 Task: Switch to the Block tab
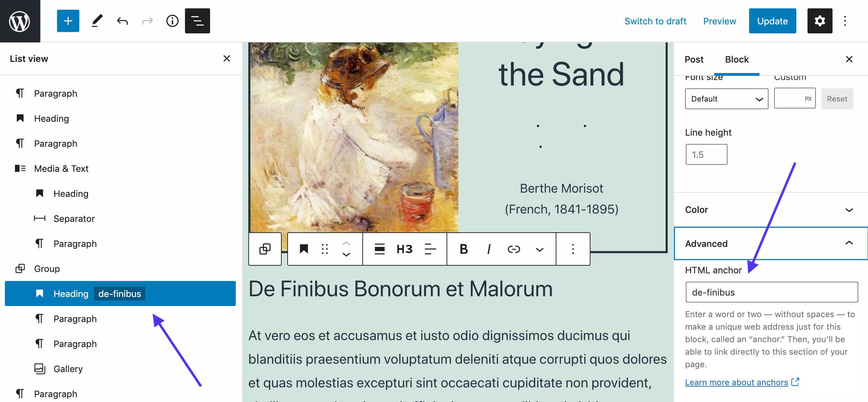(736, 59)
